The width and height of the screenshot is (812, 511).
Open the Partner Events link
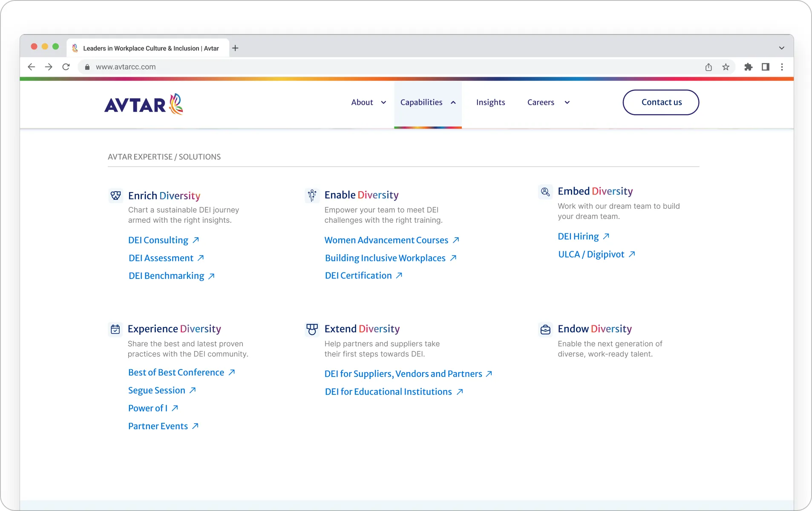[x=158, y=426]
